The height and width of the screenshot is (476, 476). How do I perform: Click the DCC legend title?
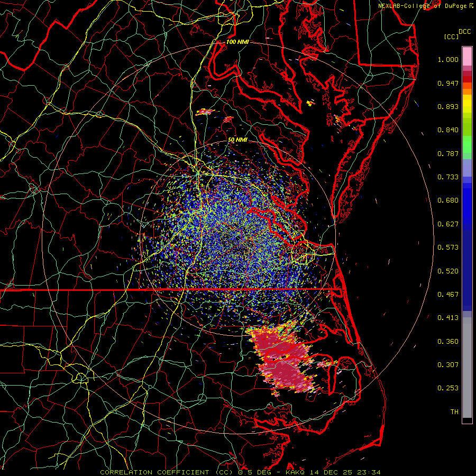click(465, 32)
